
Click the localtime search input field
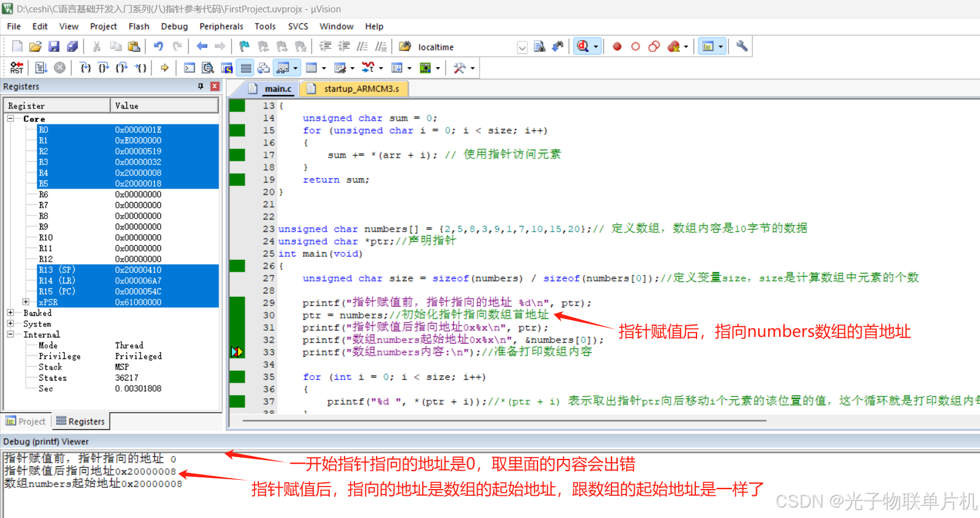click(465, 47)
